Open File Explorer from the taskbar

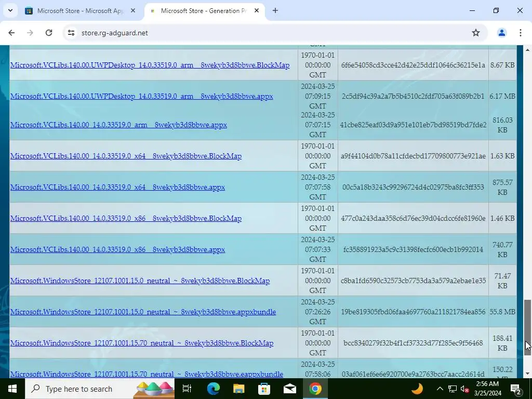[239, 389]
